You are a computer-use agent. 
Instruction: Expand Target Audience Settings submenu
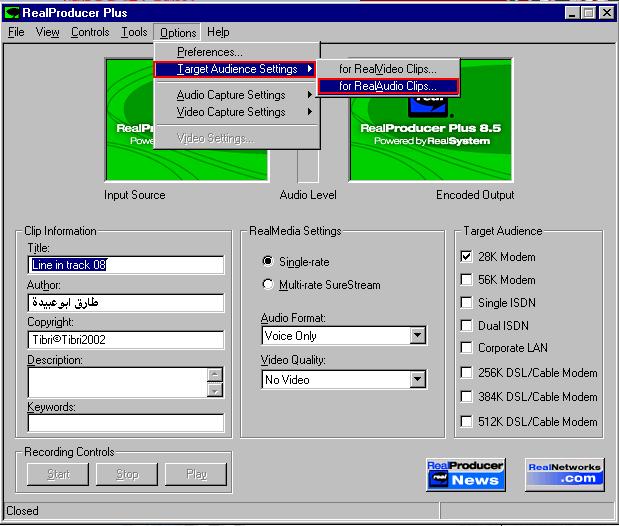tap(235, 69)
